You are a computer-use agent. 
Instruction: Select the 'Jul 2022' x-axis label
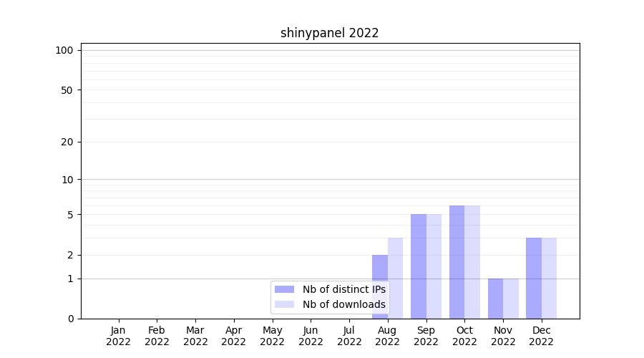coord(349,336)
